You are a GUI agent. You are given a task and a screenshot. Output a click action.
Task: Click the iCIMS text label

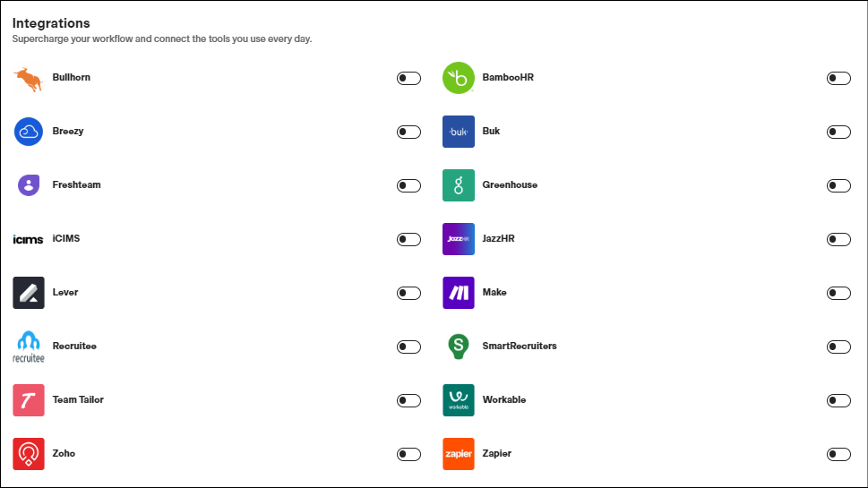point(66,238)
